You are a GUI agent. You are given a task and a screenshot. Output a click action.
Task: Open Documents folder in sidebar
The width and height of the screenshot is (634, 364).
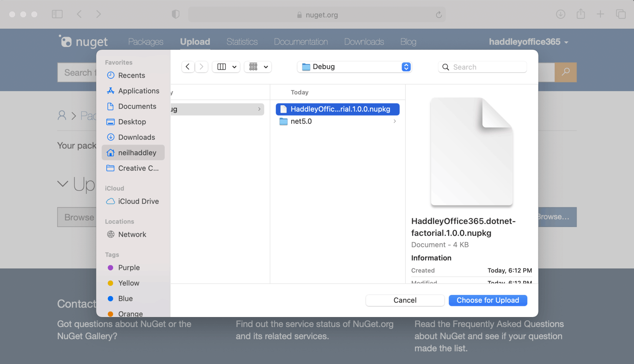[133, 106]
